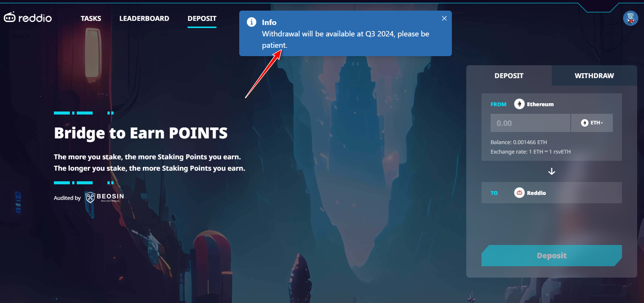This screenshot has width=644, height=303.
Task: Select the DEPOSIT tab in bridge panel
Action: coord(509,75)
